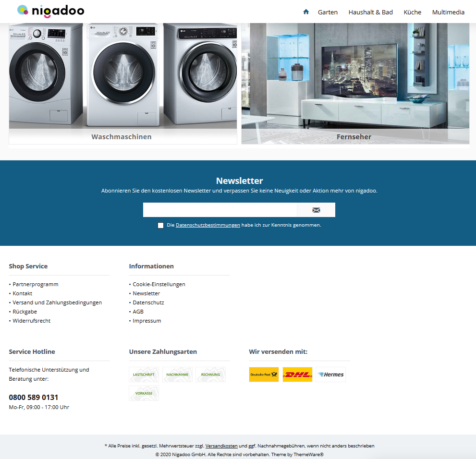Viewport: 476px width, 459px height.
Task: Click the © 2020 Nigadoo GmbH copyright line
Action: click(x=240, y=455)
